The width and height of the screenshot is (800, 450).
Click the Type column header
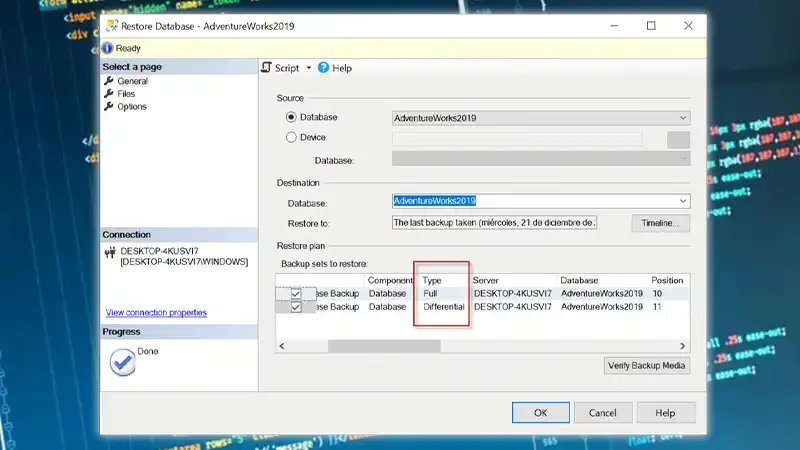432,281
